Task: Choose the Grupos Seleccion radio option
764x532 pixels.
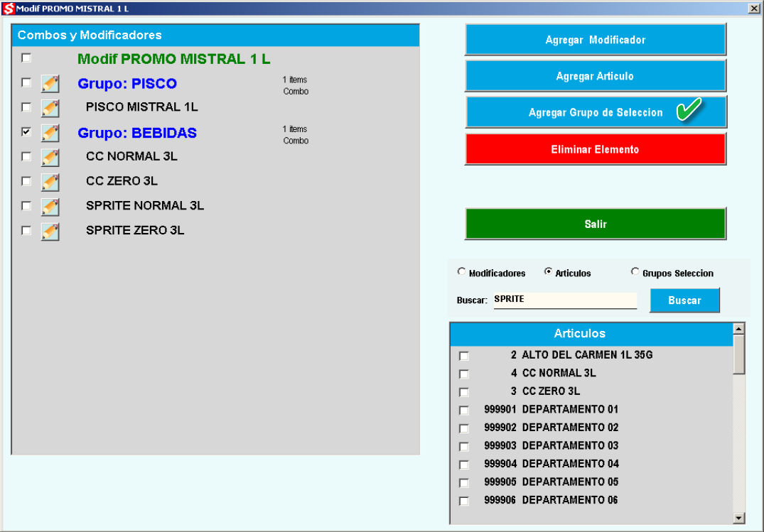Action: coord(635,271)
